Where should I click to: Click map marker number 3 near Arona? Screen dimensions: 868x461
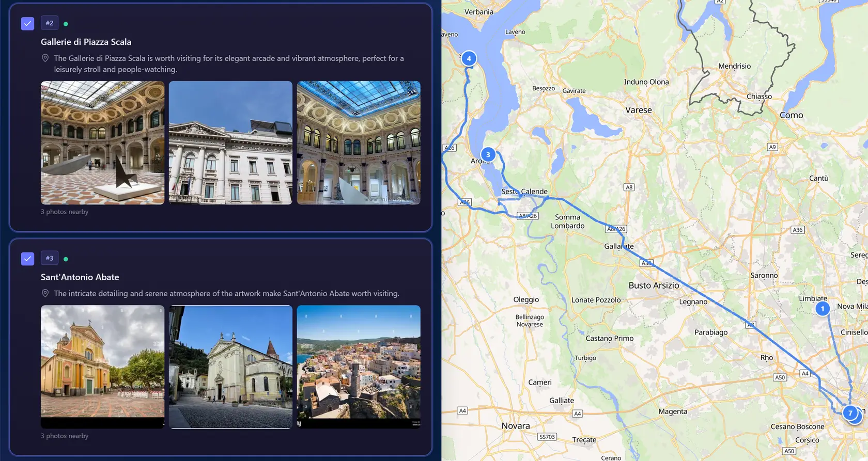pyautogui.click(x=488, y=154)
